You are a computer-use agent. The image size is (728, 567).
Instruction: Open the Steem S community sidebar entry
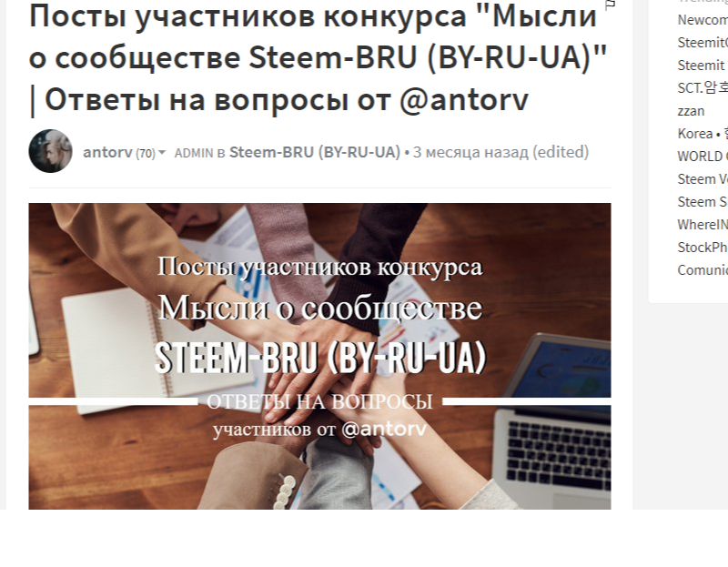point(703,202)
